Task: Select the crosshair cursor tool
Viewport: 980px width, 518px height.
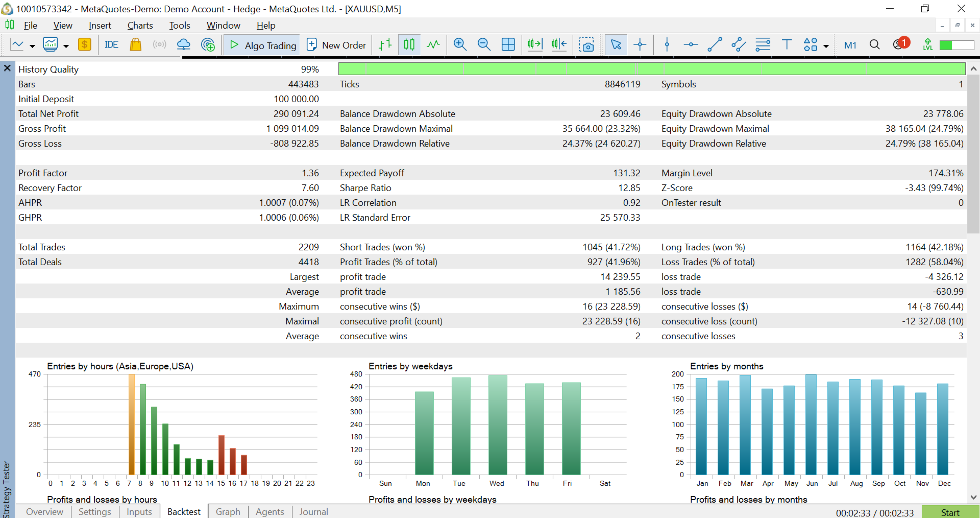Action: pos(640,45)
